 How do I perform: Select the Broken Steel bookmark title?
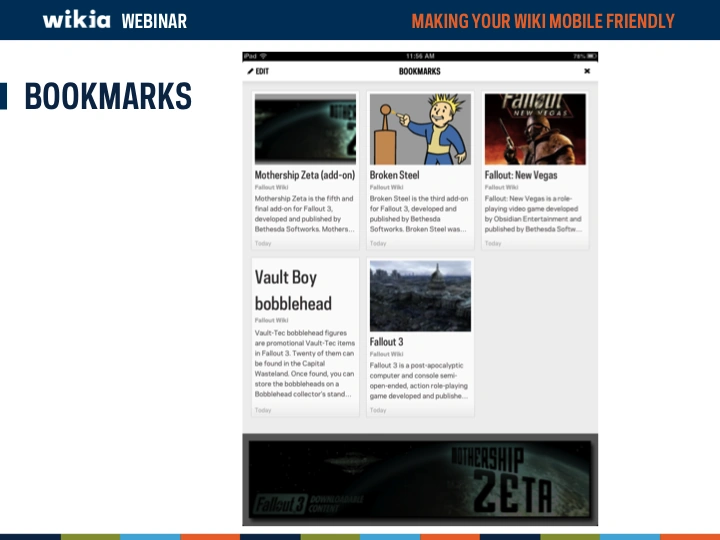(395, 175)
